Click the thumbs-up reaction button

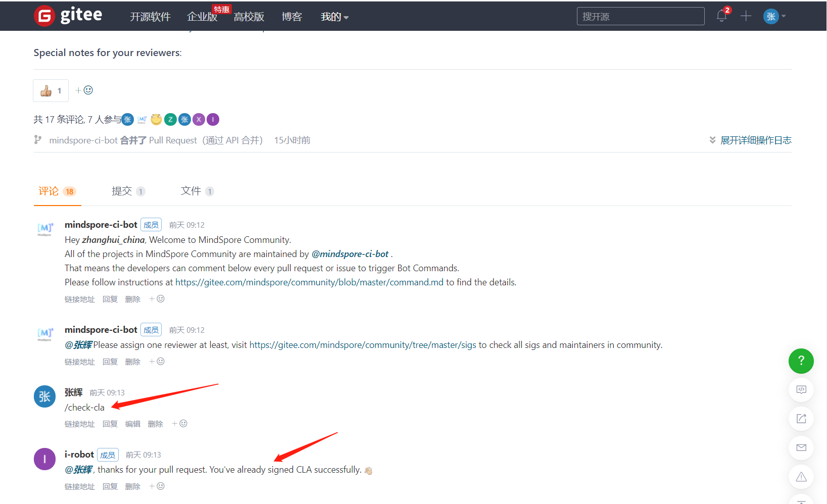(51, 91)
